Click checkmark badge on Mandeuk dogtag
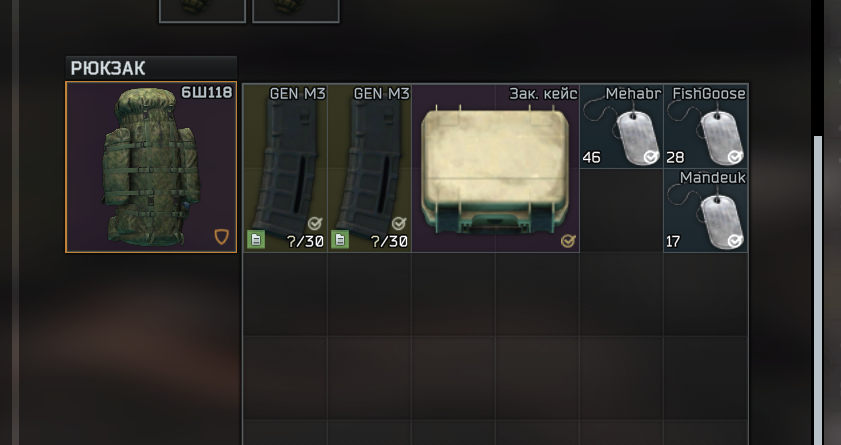Viewport: 841px width, 445px height. click(735, 241)
